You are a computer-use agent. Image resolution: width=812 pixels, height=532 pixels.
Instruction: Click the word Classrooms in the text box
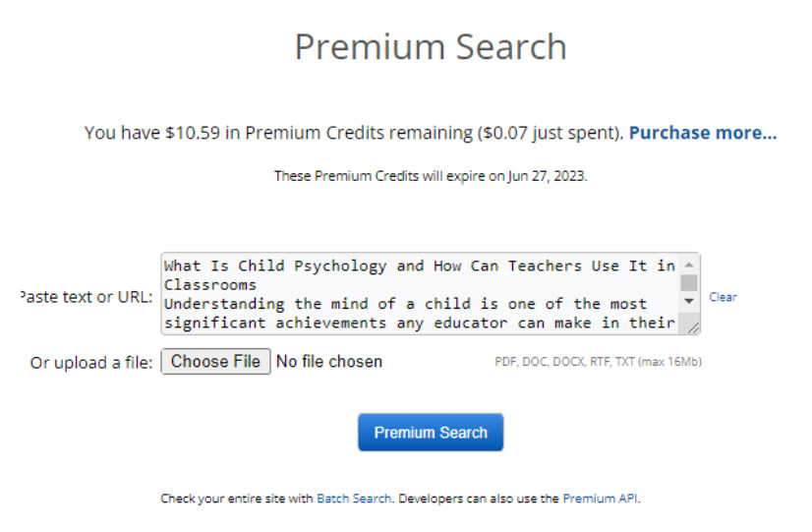[x=210, y=285]
